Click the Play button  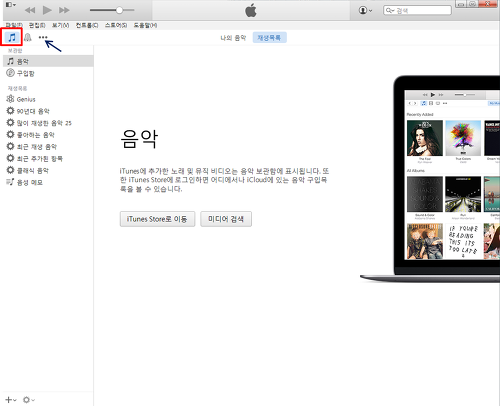47,10
